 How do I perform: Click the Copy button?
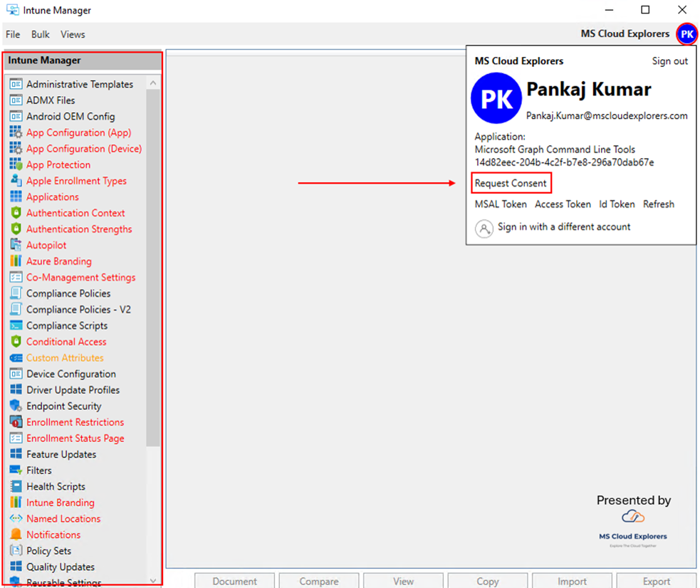click(488, 581)
